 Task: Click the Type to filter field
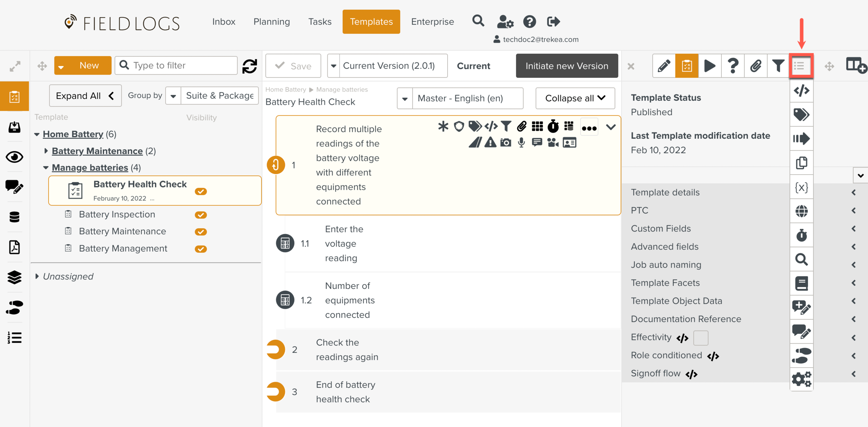(176, 65)
